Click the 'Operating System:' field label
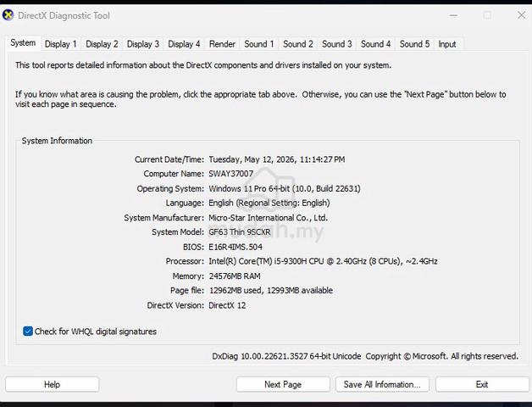This screenshot has width=532, height=407. [x=170, y=188]
